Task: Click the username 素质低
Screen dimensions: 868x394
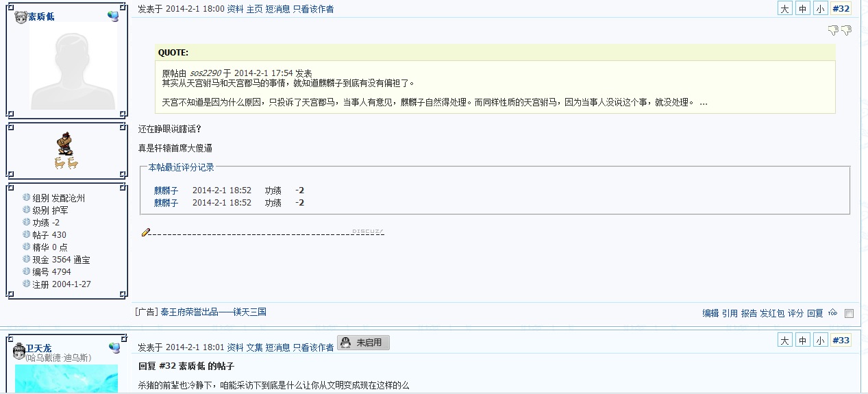Action: click(x=40, y=16)
